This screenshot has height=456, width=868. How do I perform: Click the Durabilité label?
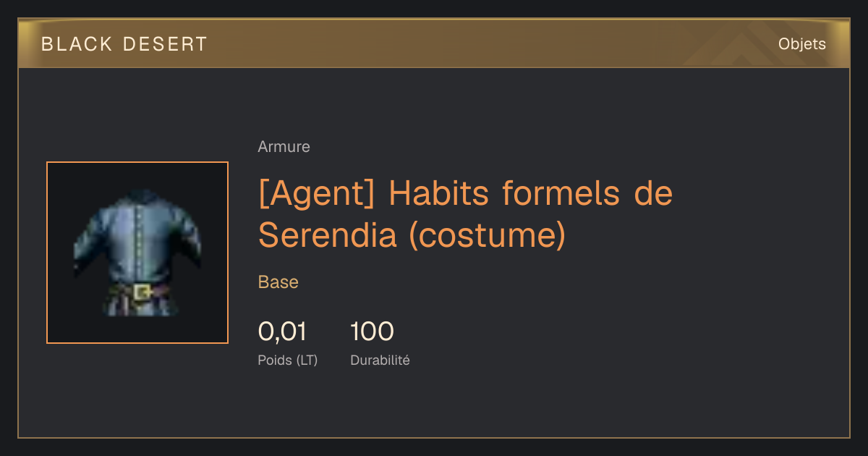click(x=380, y=360)
